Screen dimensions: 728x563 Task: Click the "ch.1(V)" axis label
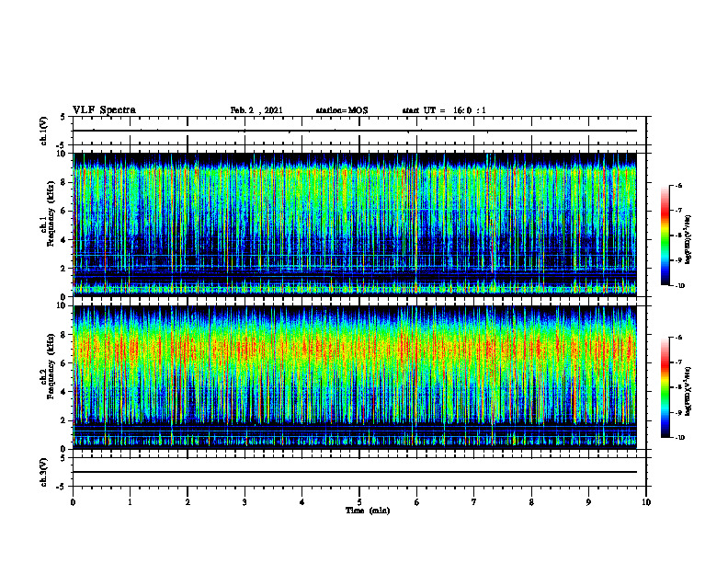tap(43, 131)
